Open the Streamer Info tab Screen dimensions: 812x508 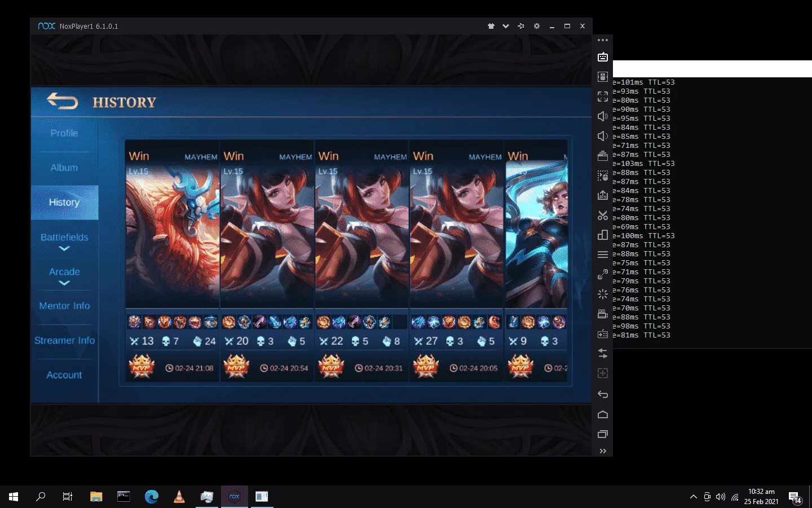click(64, 340)
